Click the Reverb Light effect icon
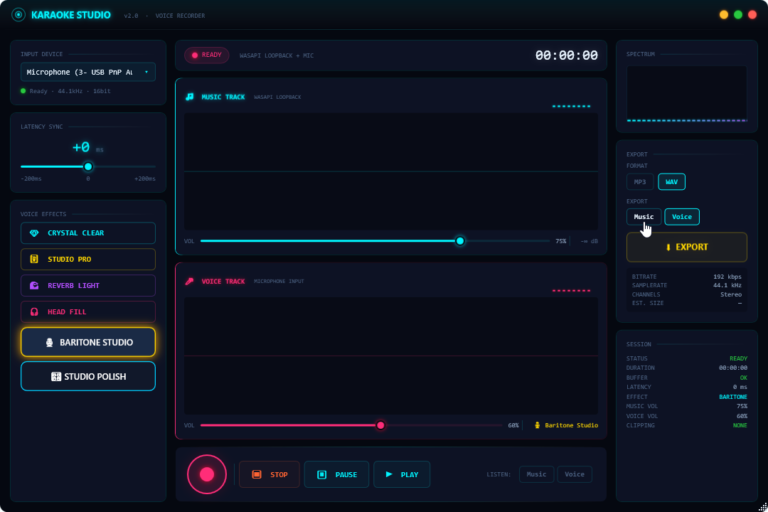The width and height of the screenshot is (768, 512). 34,286
